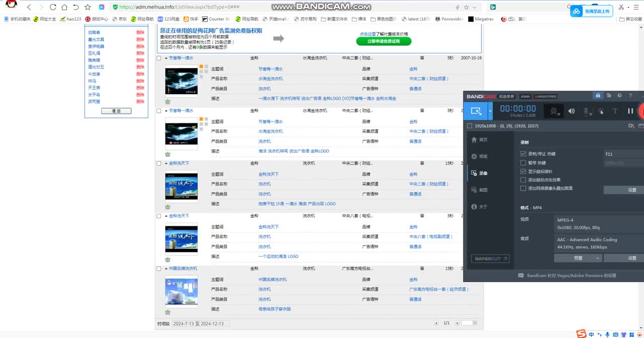Open Bandicam recording mode dropdown arrow
The image size is (644, 338).
tap(490, 111)
